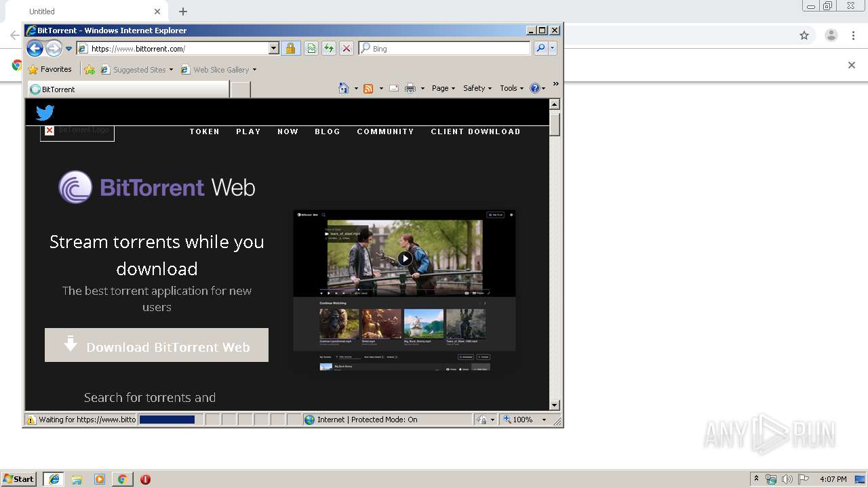
Task: Stop loading with the red X button
Action: [x=347, y=49]
